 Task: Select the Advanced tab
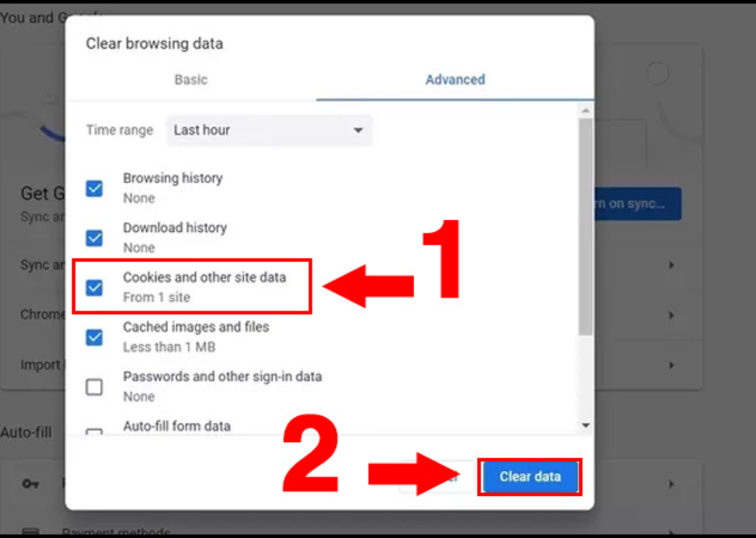tap(455, 80)
